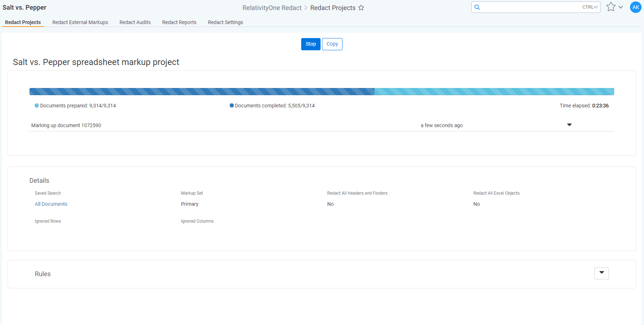Click the Time elapsed 0:23:36 value
The width and height of the screenshot is (644, 325).
click(600, 106)
